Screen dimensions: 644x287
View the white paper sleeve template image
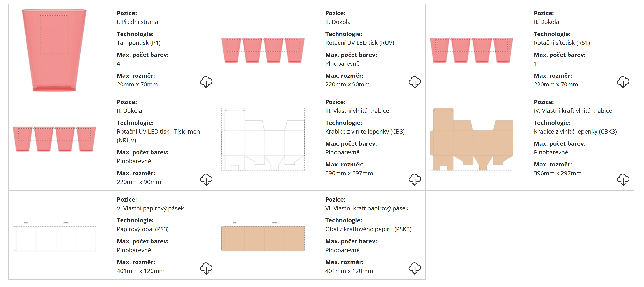[54, 238]
